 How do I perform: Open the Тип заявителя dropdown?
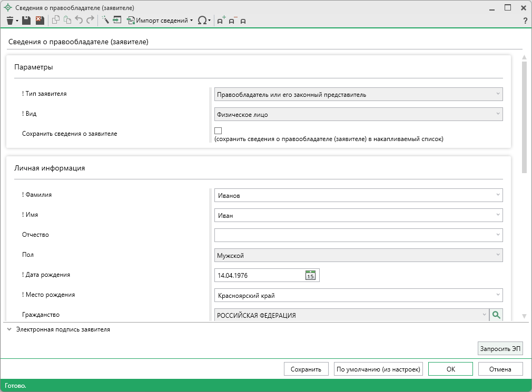[x=358, y=94]
